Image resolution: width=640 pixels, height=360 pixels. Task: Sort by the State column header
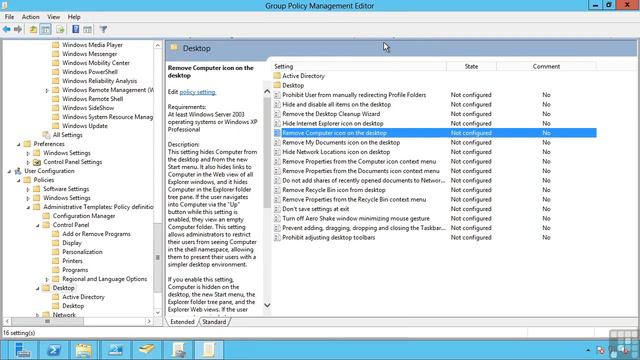click(x=471, y=66)
